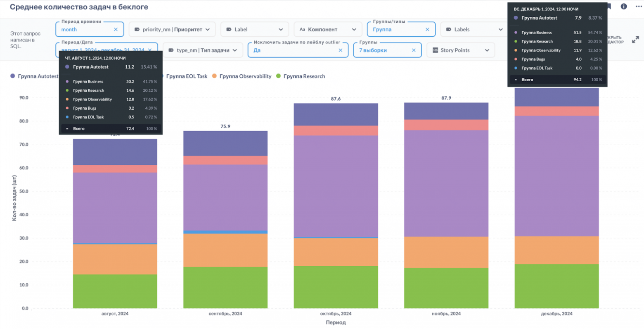
Task: Open the 'Story Points' filter dropdown
Action: (460, 50)
